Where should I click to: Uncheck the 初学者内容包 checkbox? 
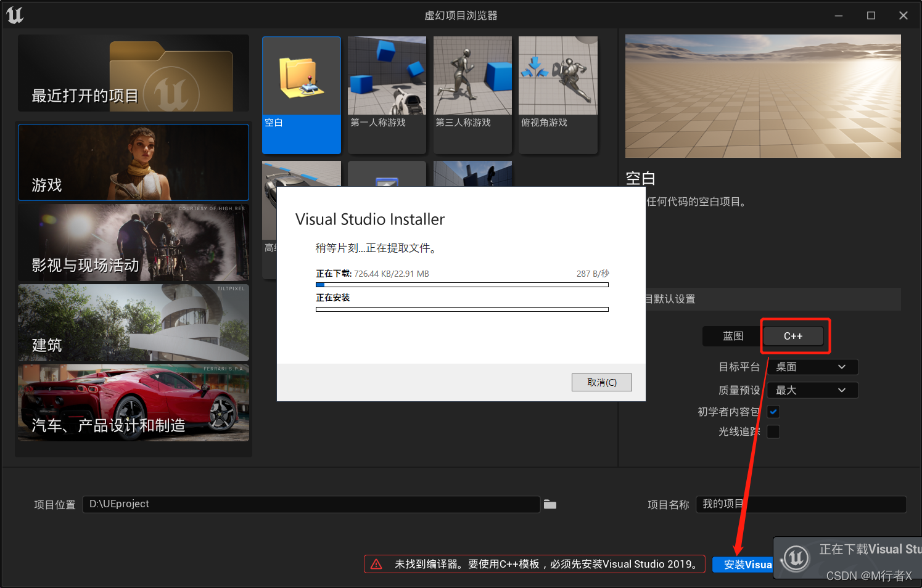[x=773, y=412]
